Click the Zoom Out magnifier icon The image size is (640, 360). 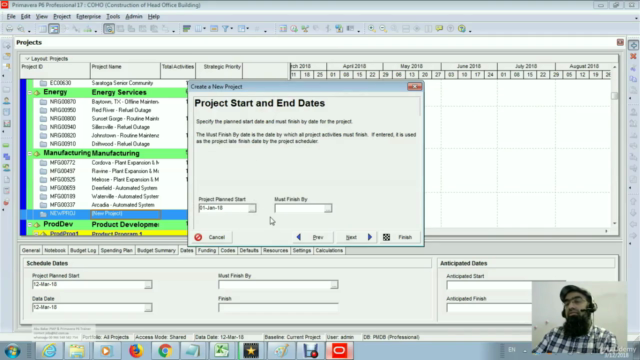(383, 29)
